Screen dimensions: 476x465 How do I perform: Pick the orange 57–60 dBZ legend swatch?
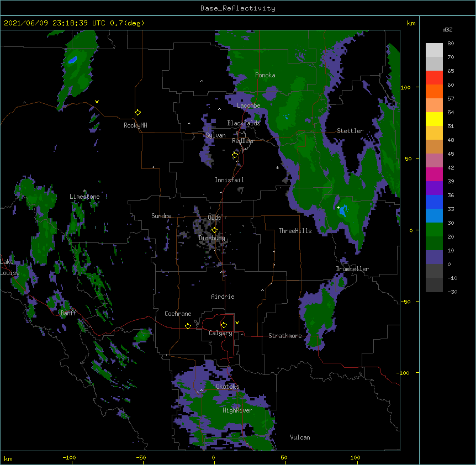(434, 91)
